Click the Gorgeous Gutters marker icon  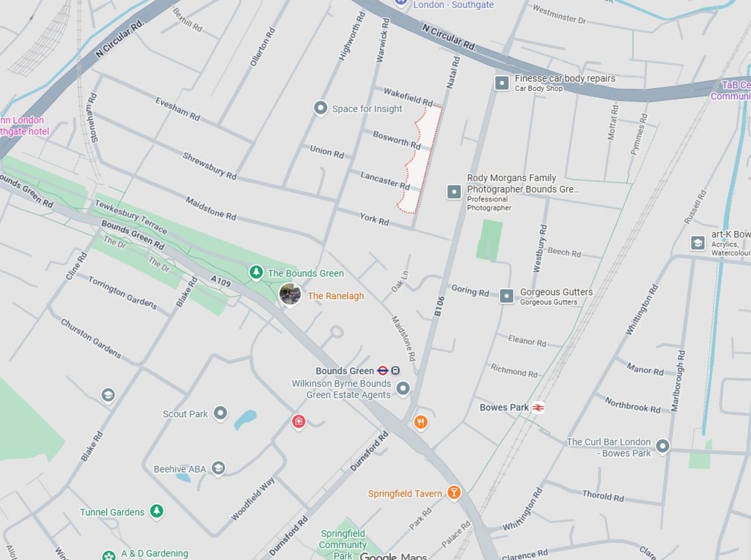coord(507,296)
